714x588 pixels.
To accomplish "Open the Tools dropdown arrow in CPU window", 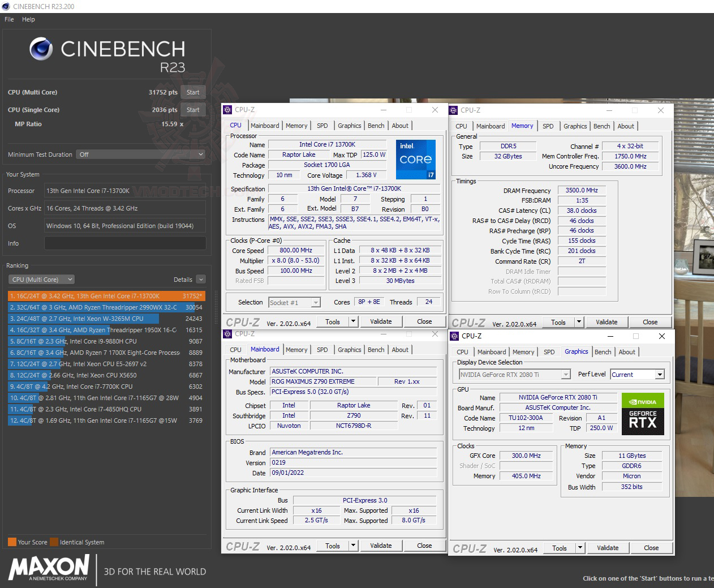I will (353, 321).
